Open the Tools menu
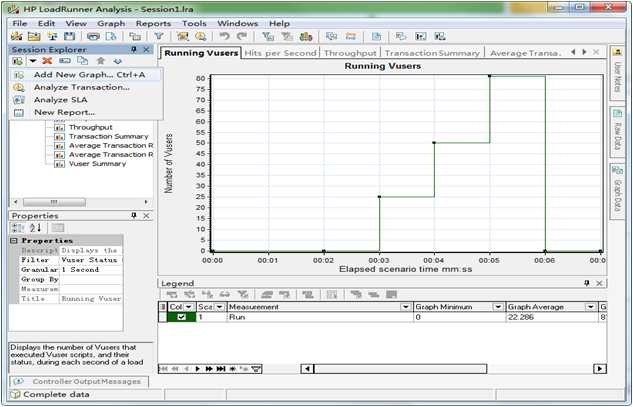This screenshot has width=633, height=407. point(194,23)
